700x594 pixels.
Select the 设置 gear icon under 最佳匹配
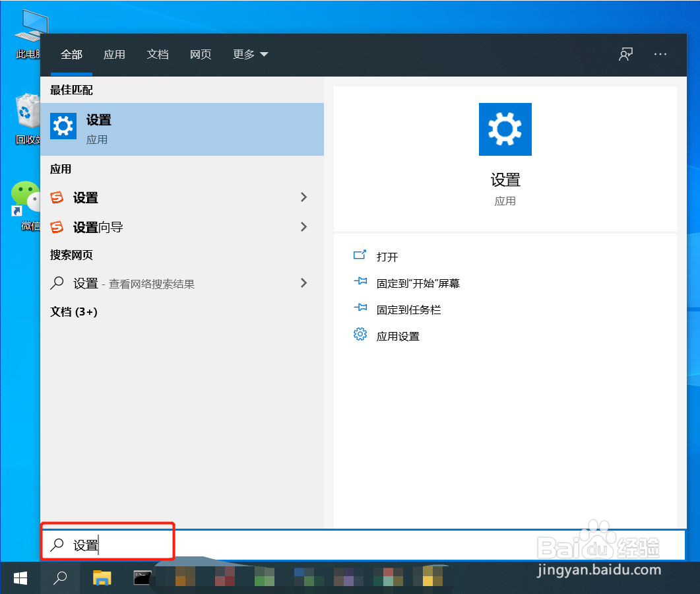pyautogui.click(x=63, y=125)
